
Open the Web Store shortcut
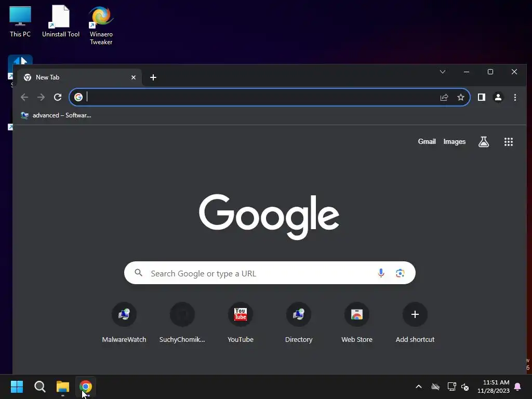(x=357, y=322)
